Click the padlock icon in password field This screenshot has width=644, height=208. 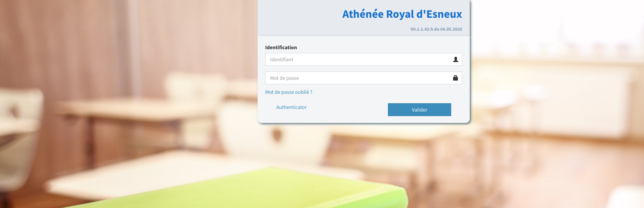[x=455, y=78]
